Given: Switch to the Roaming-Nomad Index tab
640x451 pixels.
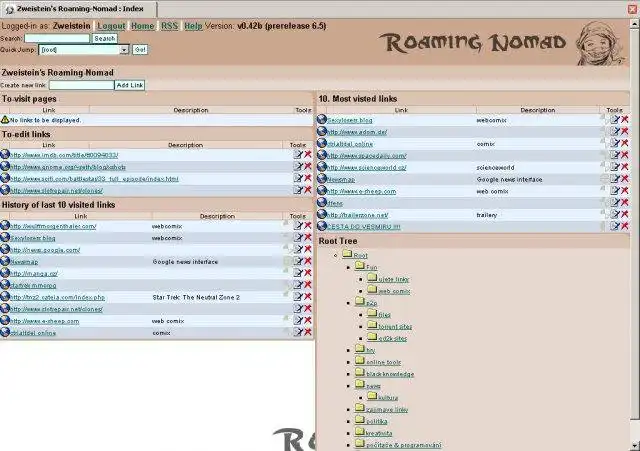Looking at the screenshot, I should [79, 9].
